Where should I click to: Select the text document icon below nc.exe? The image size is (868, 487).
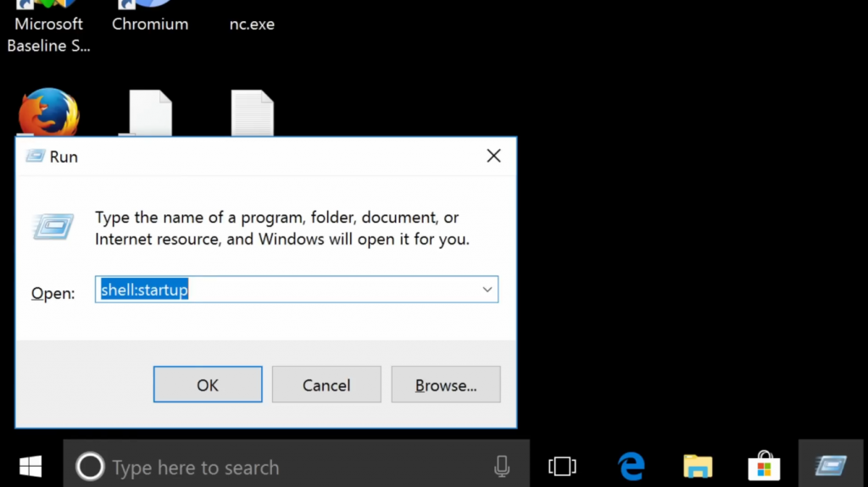(x=252, y=113)
